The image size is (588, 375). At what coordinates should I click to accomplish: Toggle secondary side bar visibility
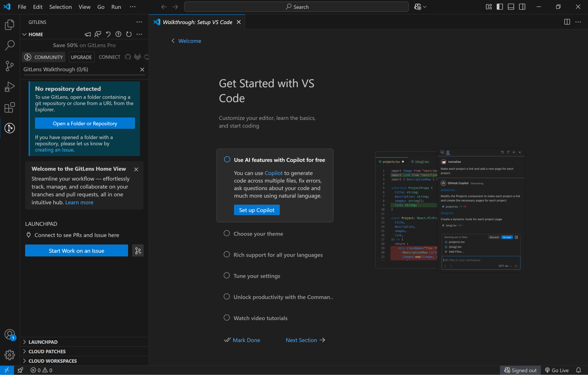522,7
